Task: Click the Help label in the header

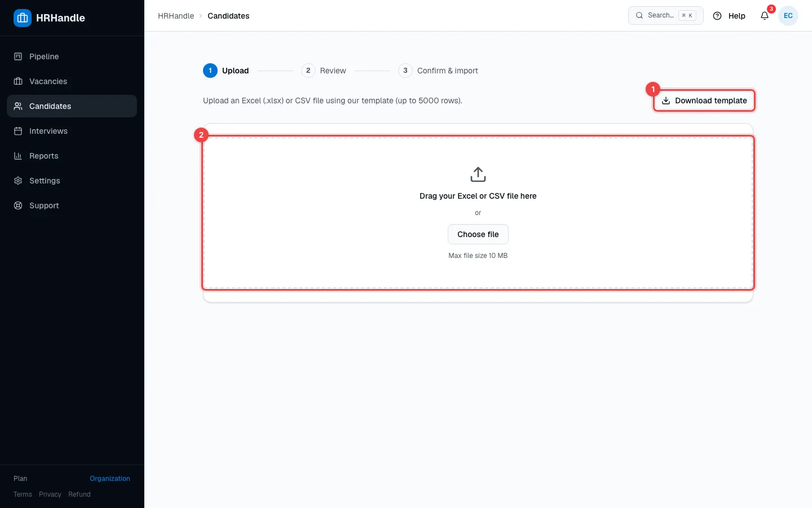Action: [x=737, y=16]
